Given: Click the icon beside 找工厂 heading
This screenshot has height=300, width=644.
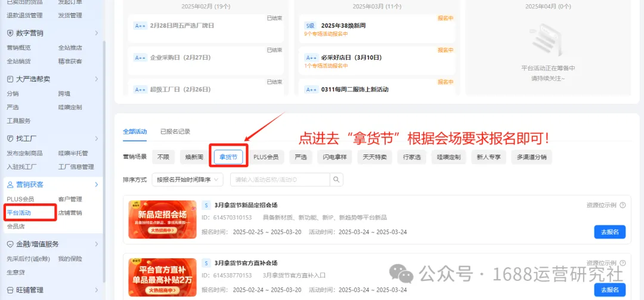Looking at the screenshot, I should tap(10, 138).
